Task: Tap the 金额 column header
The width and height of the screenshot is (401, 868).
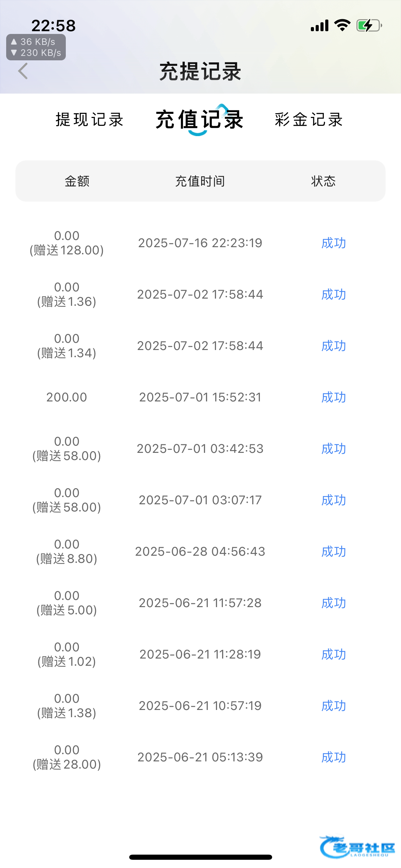Action: pos(77,181)
